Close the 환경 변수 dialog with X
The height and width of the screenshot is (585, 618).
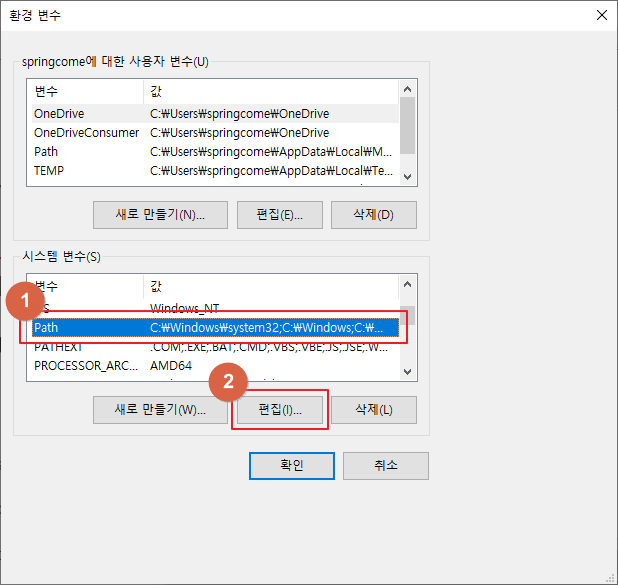pyautogui.click(x=600, y=15)
